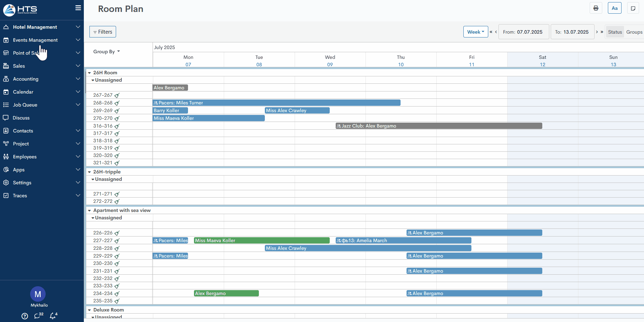Open notifications bell icon
The image size is (644, 322).
tap(53, 316)
